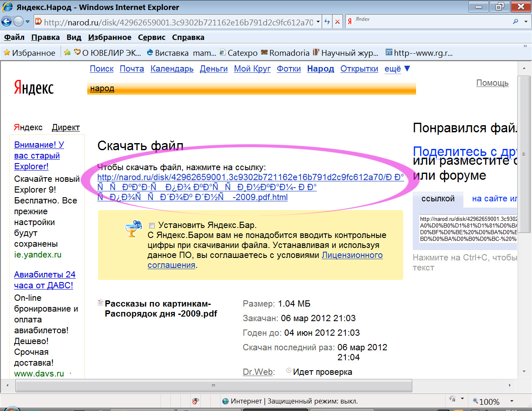Toggle the Установить Яндекс.Бар checkbox

(x=152, y=225)
